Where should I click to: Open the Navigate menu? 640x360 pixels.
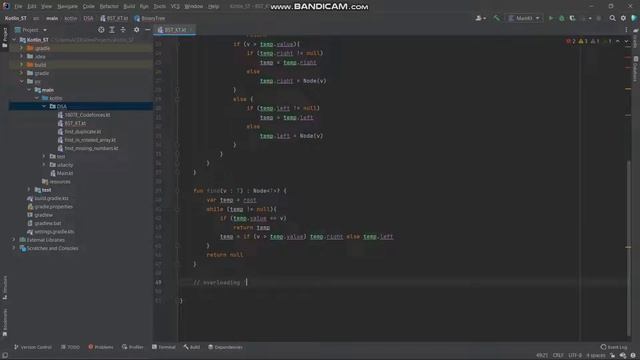[x=67, y=7]
